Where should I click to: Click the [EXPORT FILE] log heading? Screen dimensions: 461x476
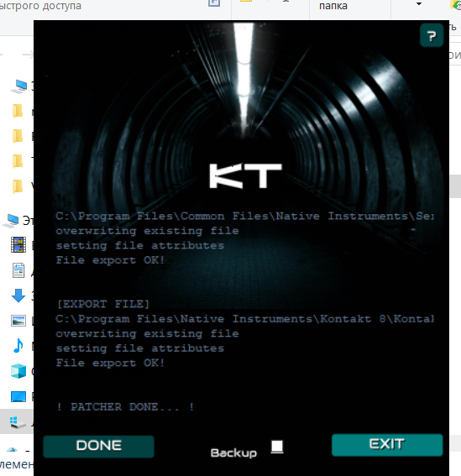point(103,304)
